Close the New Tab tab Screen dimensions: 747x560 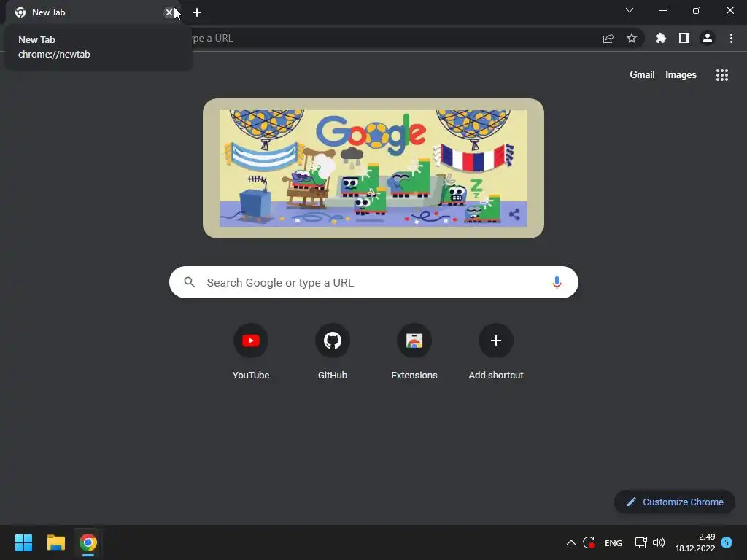coord(169,12)
